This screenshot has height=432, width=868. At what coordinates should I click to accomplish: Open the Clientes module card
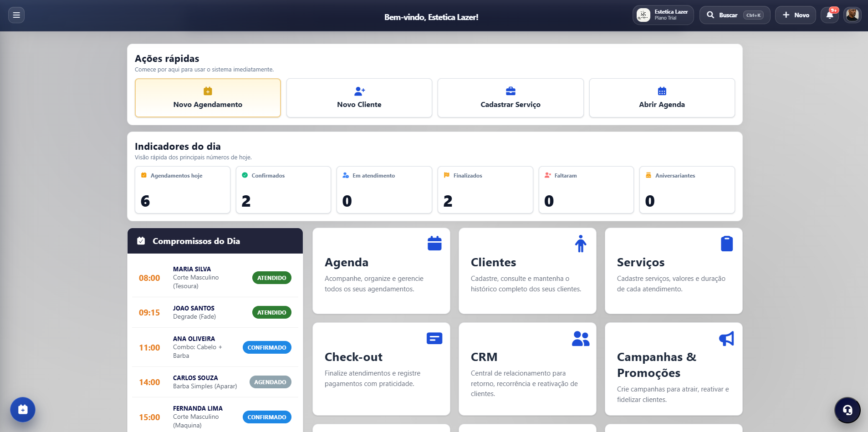coord(527,271)
